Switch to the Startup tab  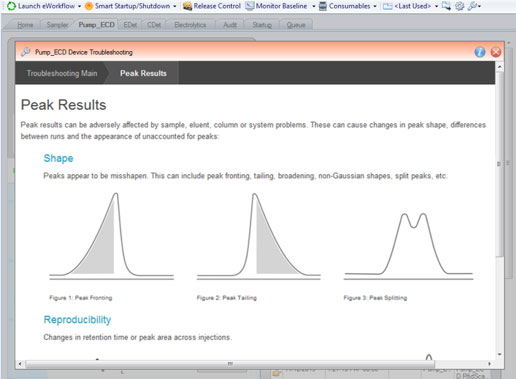(x=262, y=25)
